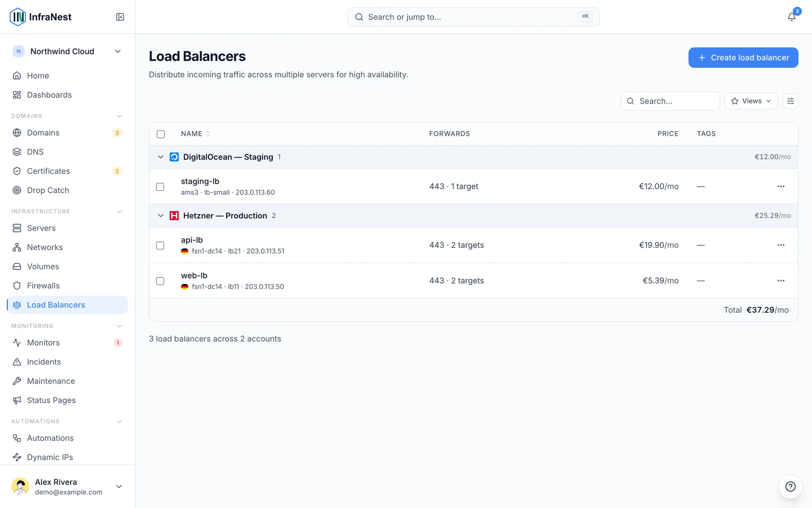
Task: Open the help question mark button
Action: (790, 486)
